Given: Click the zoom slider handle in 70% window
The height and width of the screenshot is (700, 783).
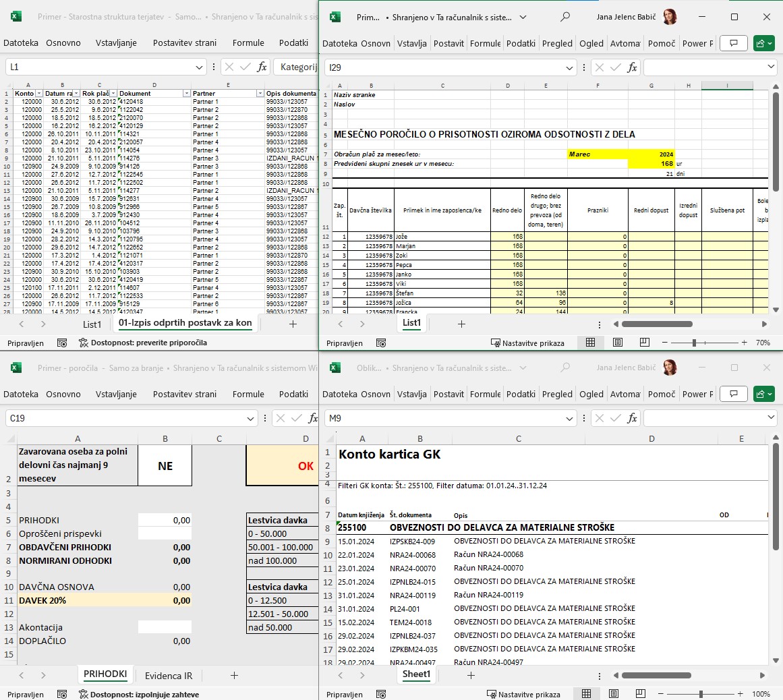Looking at the screenshot, I should point(694,343).
